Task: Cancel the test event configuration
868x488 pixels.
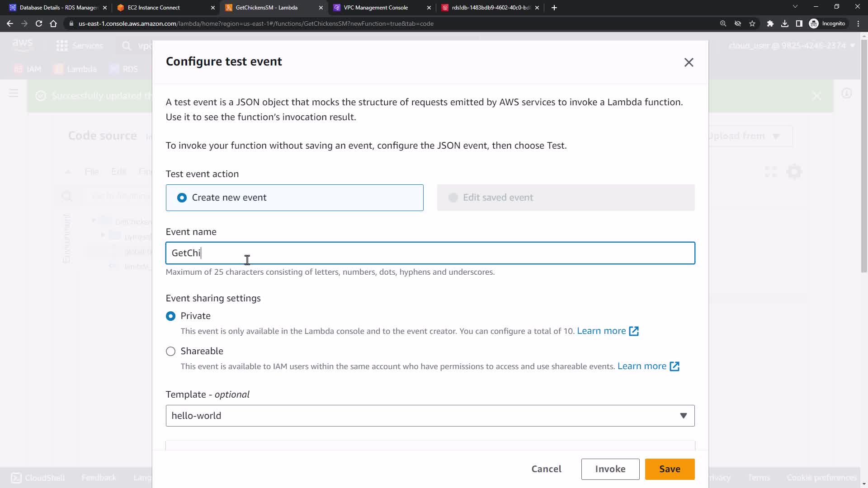Action: 546,469
